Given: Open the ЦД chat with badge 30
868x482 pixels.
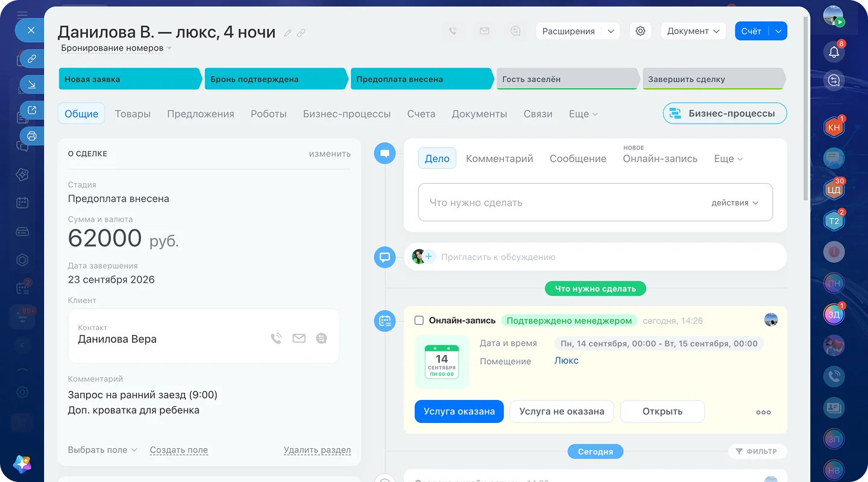Looking at the screenshot, I should (x=834, y=190).
